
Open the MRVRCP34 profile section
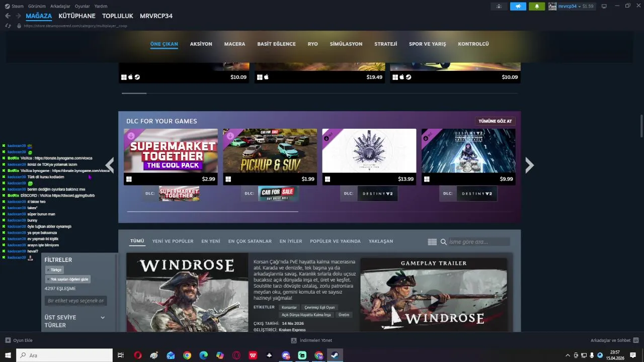pyautogui.click(x=156, y=16)
